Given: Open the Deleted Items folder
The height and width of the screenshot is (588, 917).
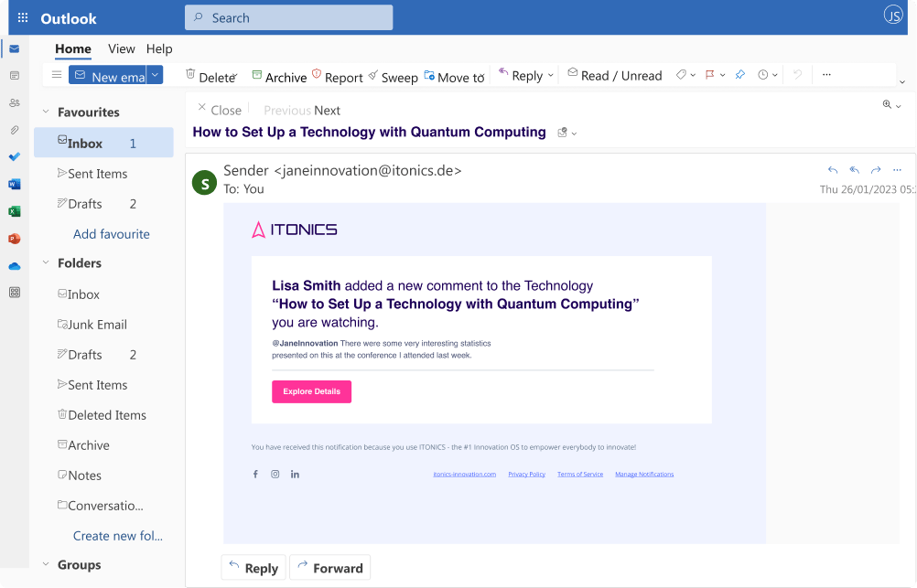Looking at the screenshot, I should 103,415.
